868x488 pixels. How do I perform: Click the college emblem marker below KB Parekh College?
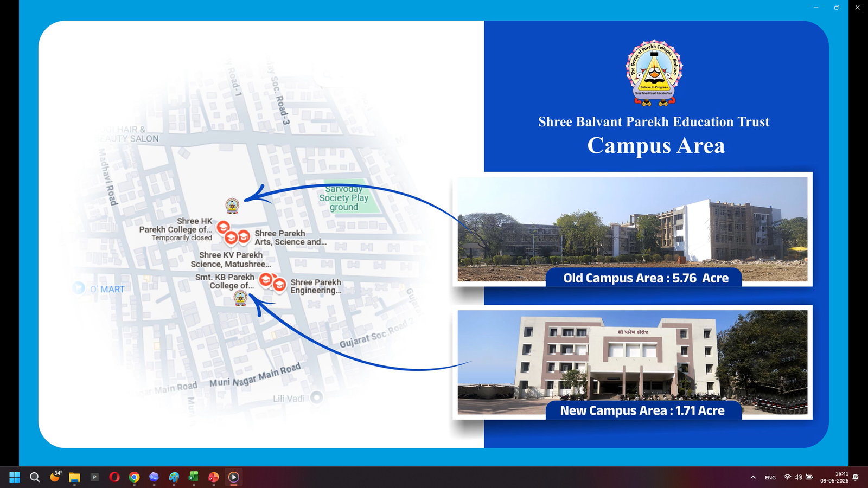click(x=240, y=298)
